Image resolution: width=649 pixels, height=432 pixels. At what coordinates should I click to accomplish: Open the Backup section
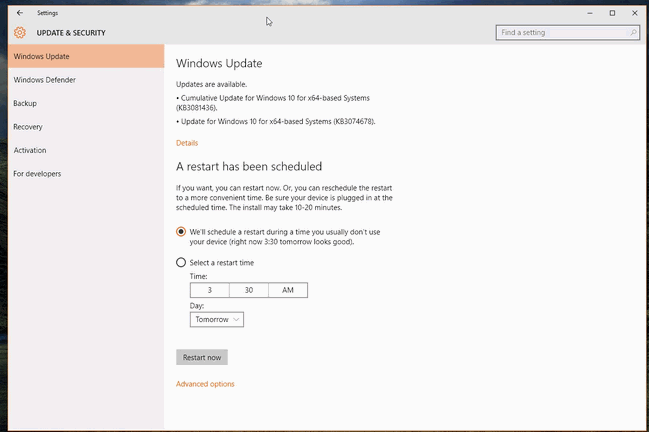click(x=86, y=103)
